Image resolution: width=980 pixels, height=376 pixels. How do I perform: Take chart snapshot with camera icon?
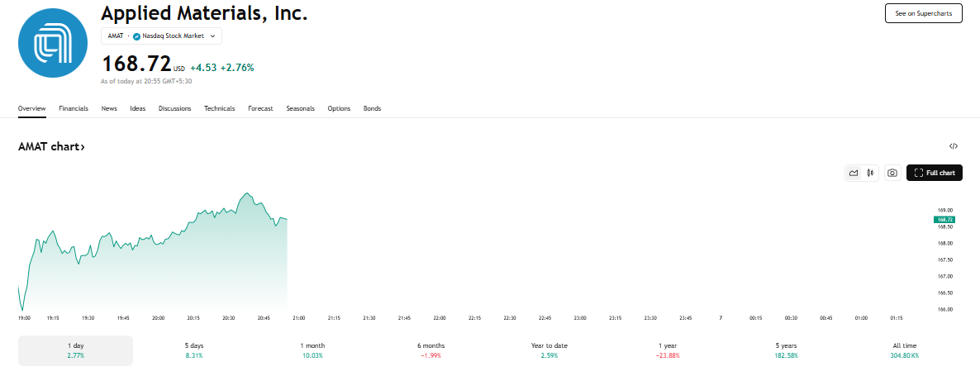892,173
